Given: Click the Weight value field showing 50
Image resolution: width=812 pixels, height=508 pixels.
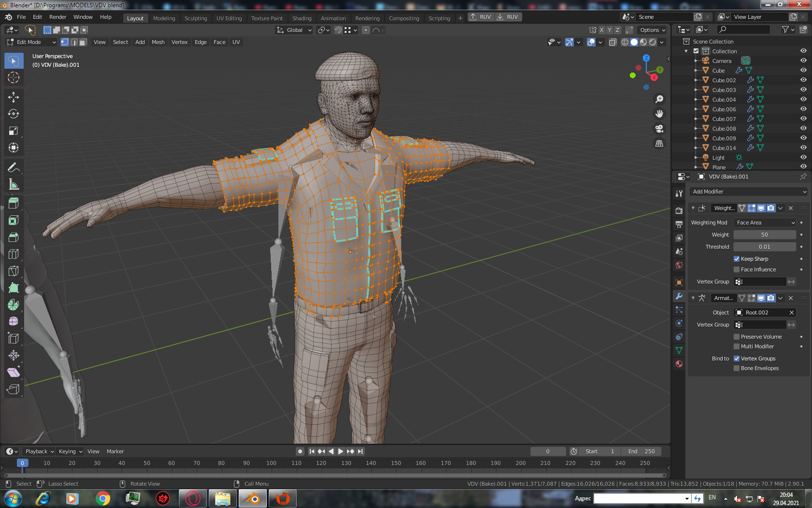Looking at the screenshot, I should pos(765,235).
